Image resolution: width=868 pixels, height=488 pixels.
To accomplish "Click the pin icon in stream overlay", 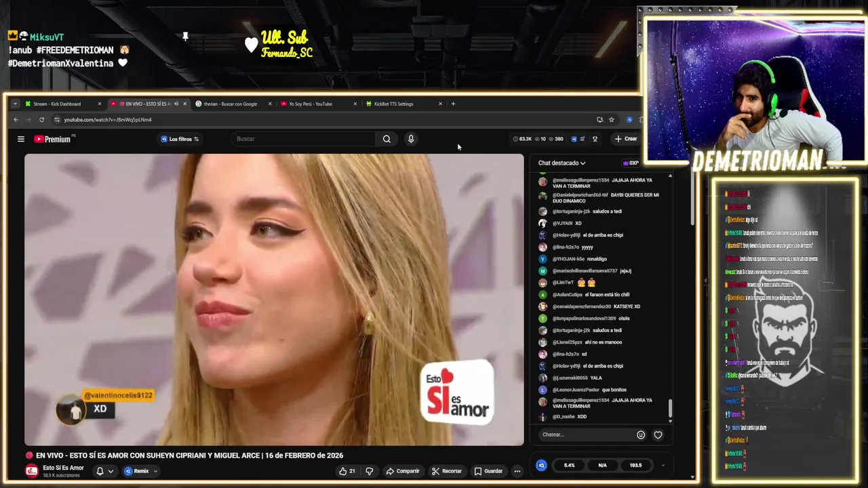I will (185, 37).
